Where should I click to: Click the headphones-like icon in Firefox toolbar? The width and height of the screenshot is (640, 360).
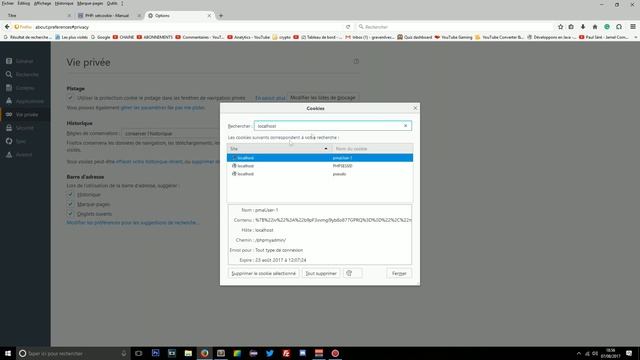click(619, 27)
